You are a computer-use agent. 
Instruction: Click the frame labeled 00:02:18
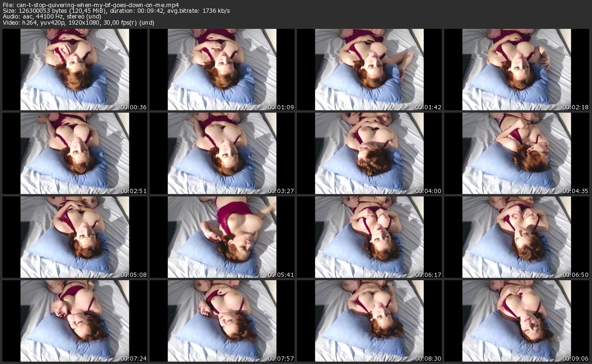click(517, 70)
